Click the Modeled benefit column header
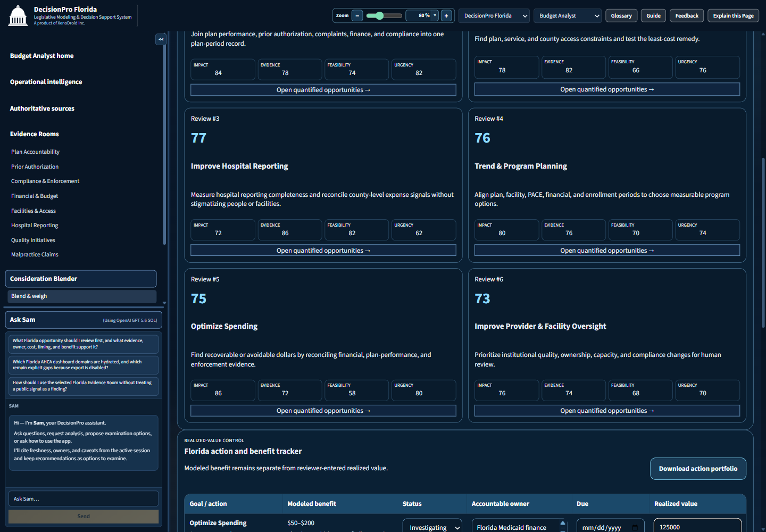The width and height of the screenshot is (766, 532). pos(312,504)
